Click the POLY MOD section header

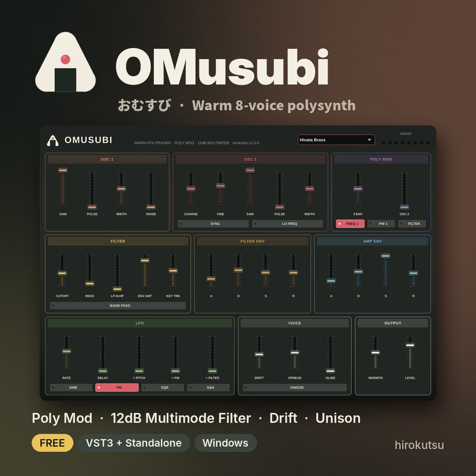pos(381,159)
